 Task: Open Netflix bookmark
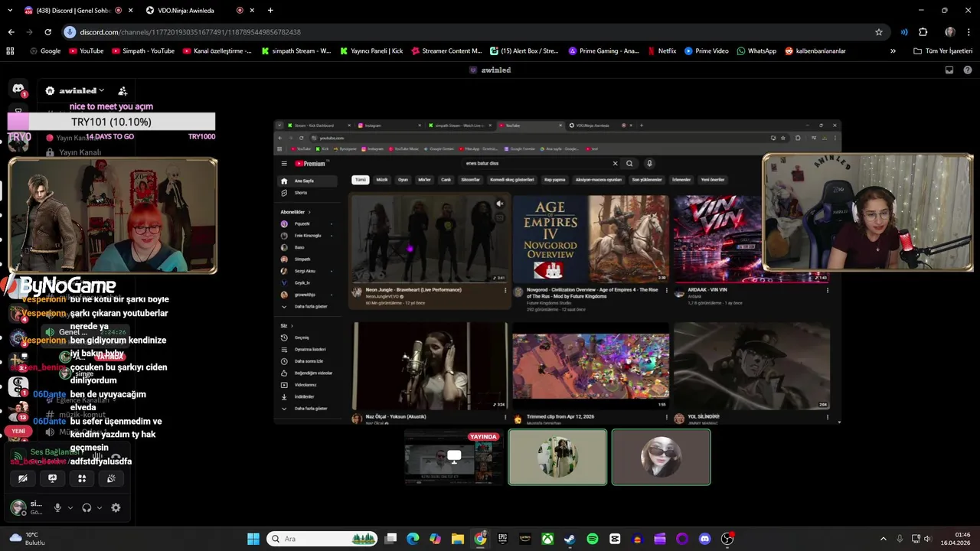pyautogui.click(x=661, y=51)
